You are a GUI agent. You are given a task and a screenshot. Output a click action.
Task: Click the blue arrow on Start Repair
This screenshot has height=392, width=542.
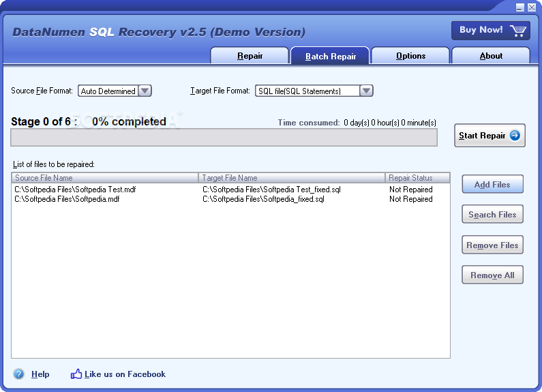coord(515,135)
